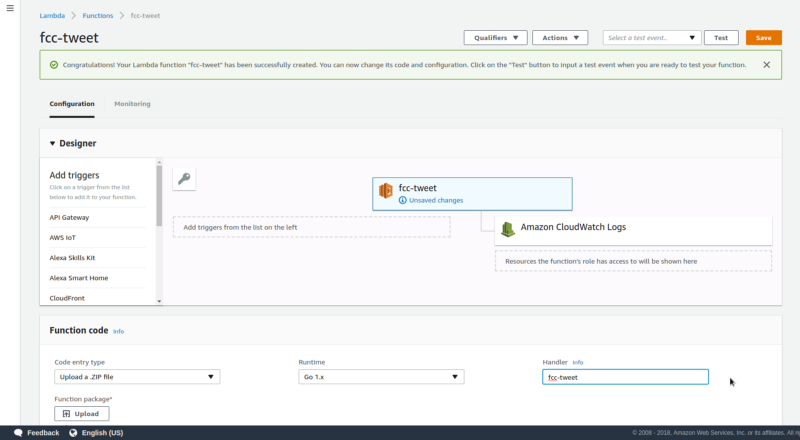Click the Feedback speech bubble icon

(x=18, y=433)
